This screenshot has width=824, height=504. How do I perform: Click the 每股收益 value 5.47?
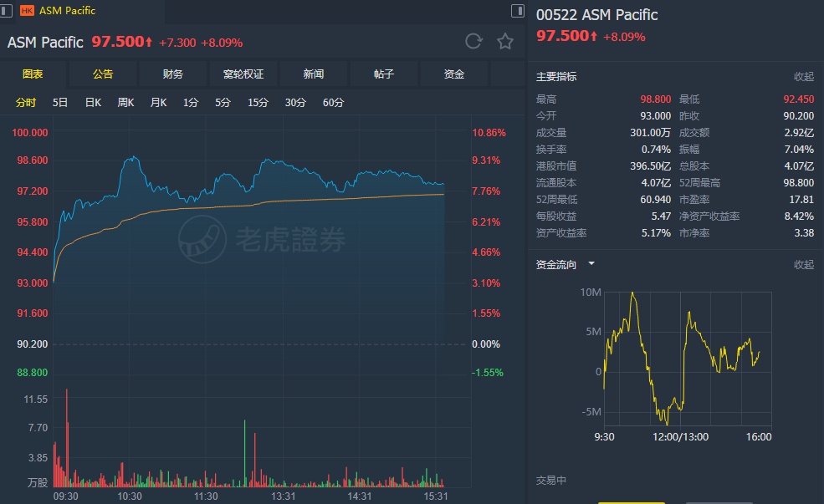click(661, 216)
